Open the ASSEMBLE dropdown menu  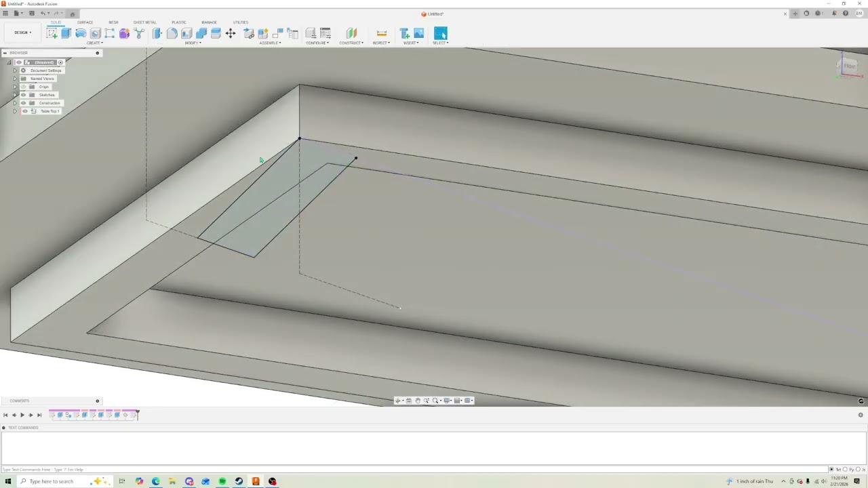tap(270, 43)
